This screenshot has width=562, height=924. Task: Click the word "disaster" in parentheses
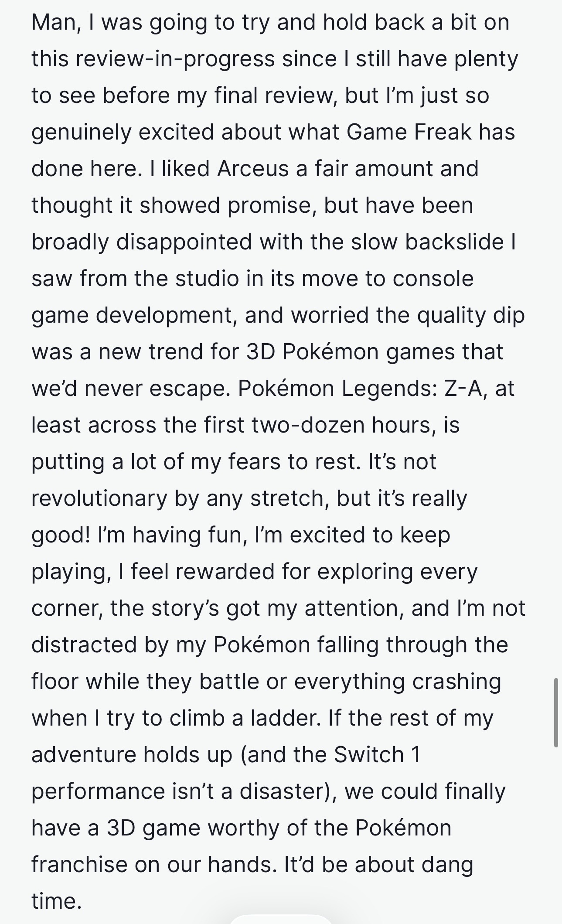click(282, 791)
